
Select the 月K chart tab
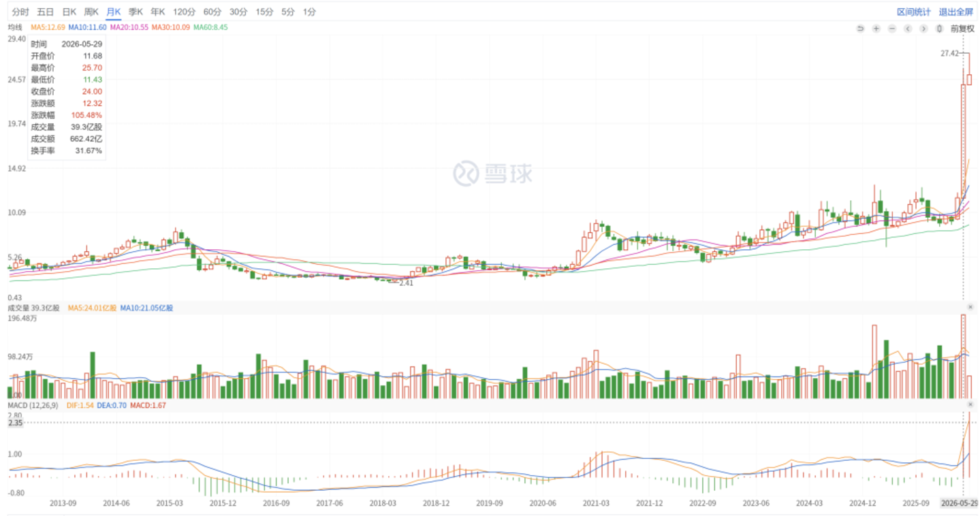click(114, 12)
